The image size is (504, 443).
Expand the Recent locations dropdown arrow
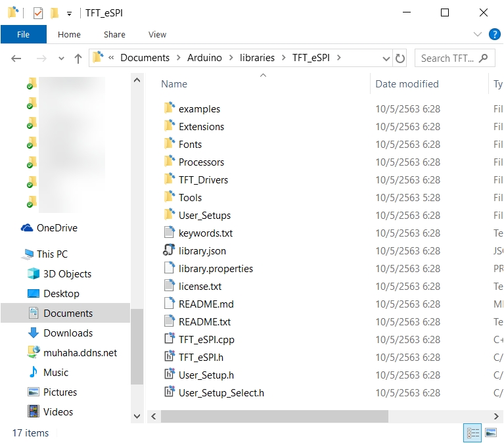coord(60,58)
